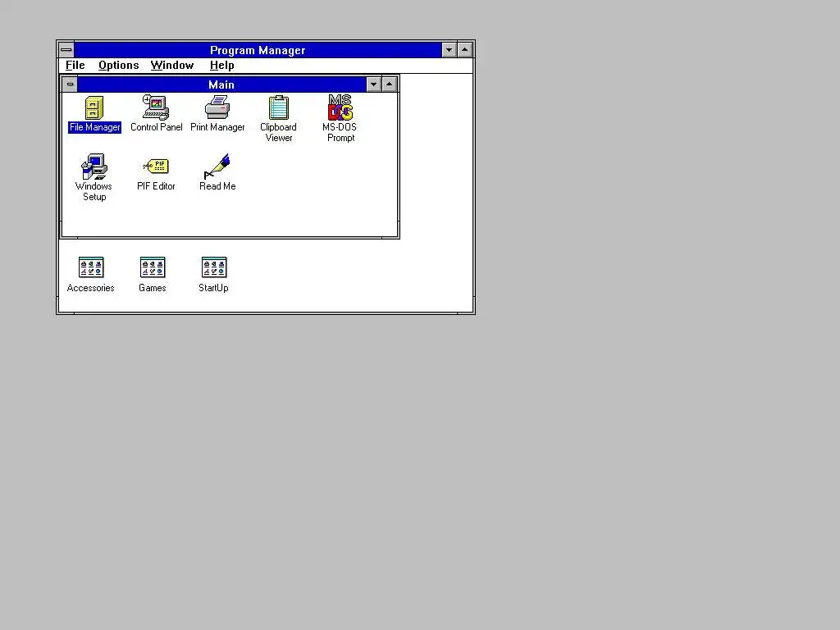Select the PIF Editor icon
This screenshot has height=630, width=840.
pyautogui.click(x=156, y=167)
